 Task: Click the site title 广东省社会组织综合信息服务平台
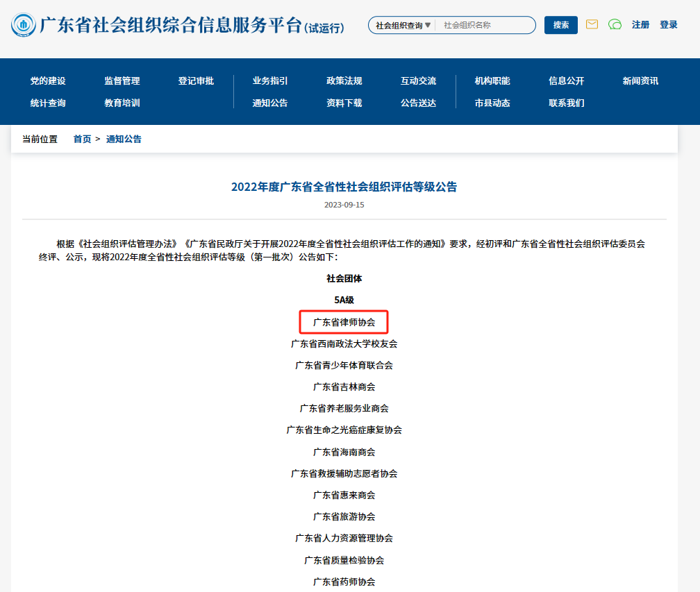(x=171, y=25)
